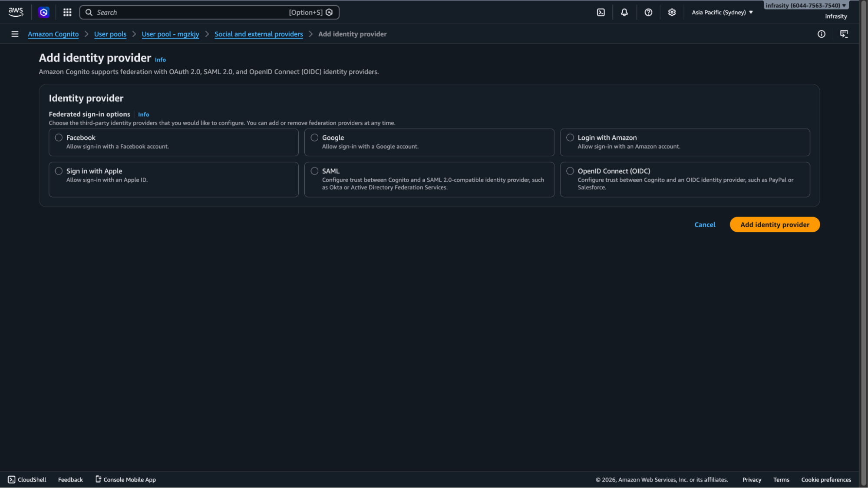Go to Social and external providers breadcrumb

[x=258, y=34]
